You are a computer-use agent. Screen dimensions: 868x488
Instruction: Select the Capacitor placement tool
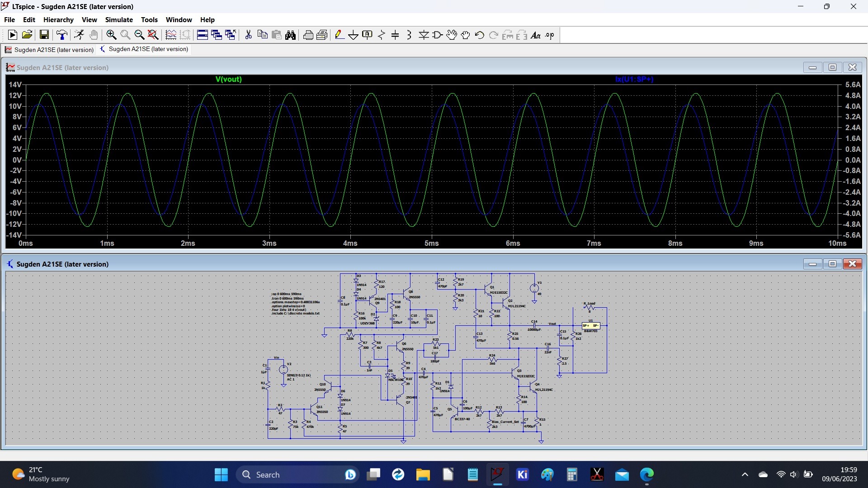pyautogui.click(x=395, y=35)
